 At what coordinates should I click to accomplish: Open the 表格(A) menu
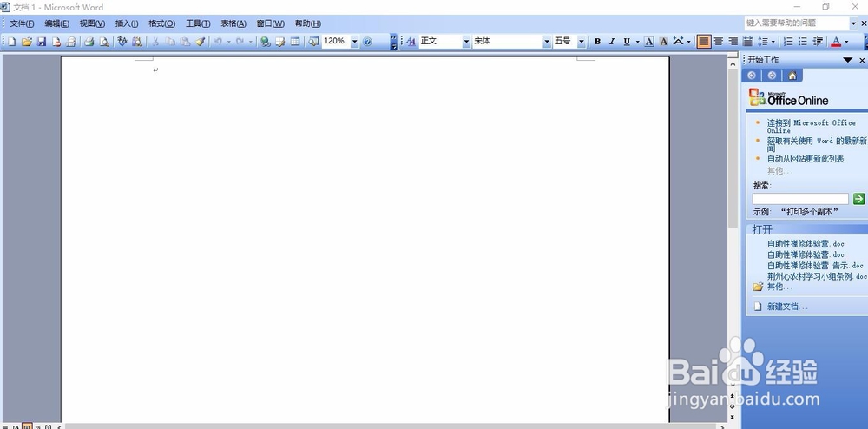pos(233,23)
